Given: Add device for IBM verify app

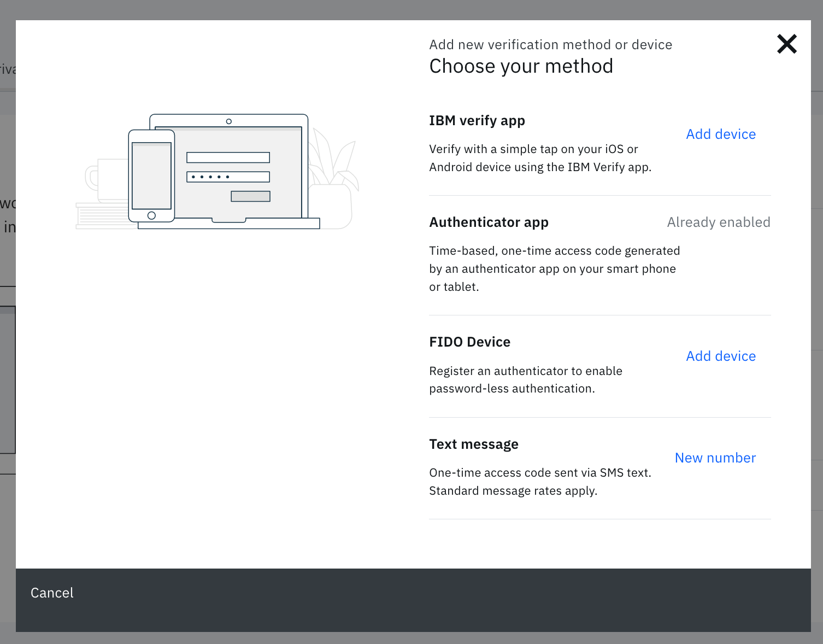Looking at the screenshot, I should point(721,134).
